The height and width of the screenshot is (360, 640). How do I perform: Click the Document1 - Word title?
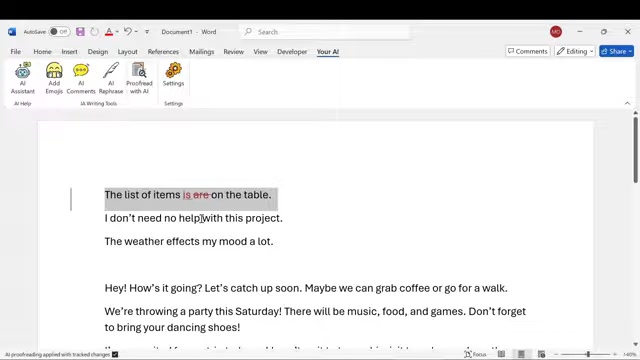point(189,32)
